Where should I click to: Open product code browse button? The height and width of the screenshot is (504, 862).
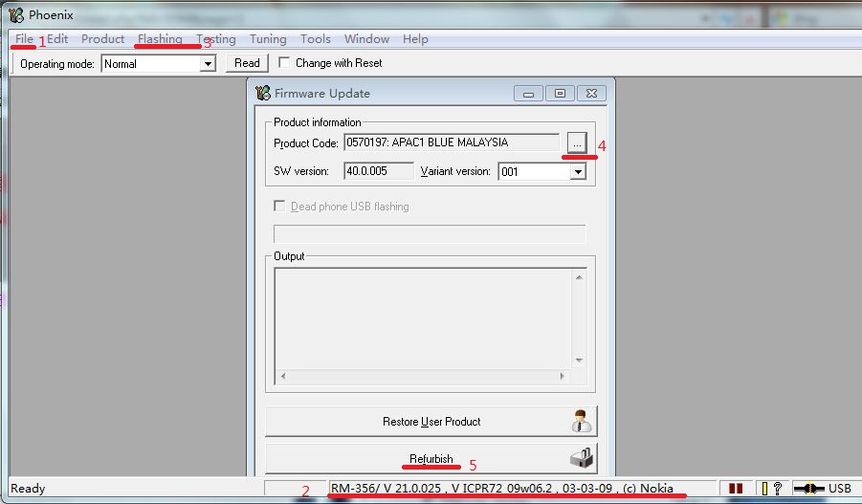pyautogui.click(x=577, y=142)
